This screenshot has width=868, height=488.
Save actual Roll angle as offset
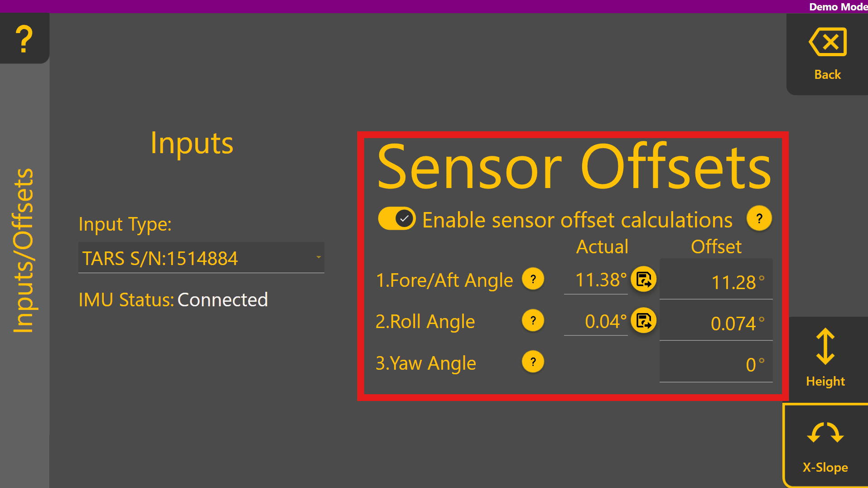tap(643, 321)
